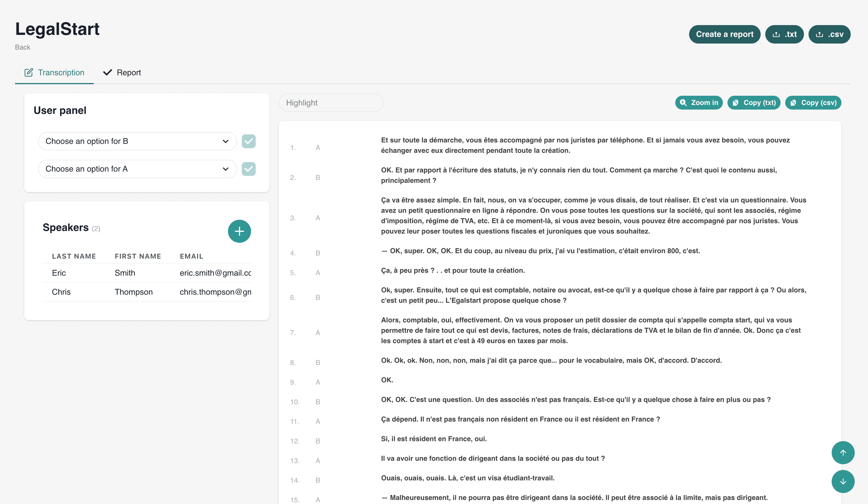Click transcript line 14 about 'visa étudiant-travail'
The width and height of the screenshot is (868, 504).
(468, 478)
